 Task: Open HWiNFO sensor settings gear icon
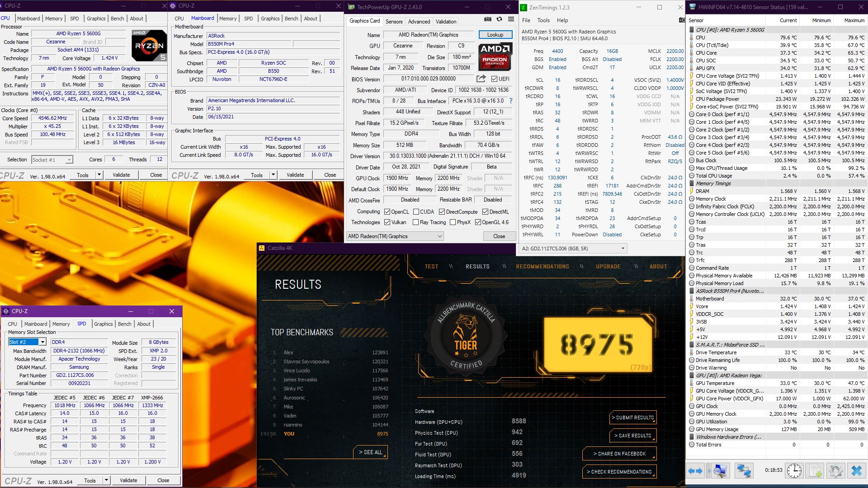[x=836, y=471]
